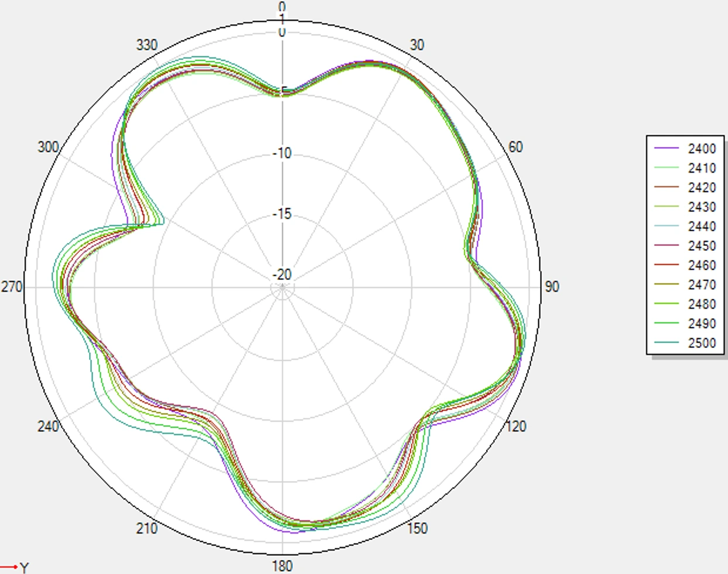
Task: Select the 2450 legend label
Action: [x=702, y=245]
